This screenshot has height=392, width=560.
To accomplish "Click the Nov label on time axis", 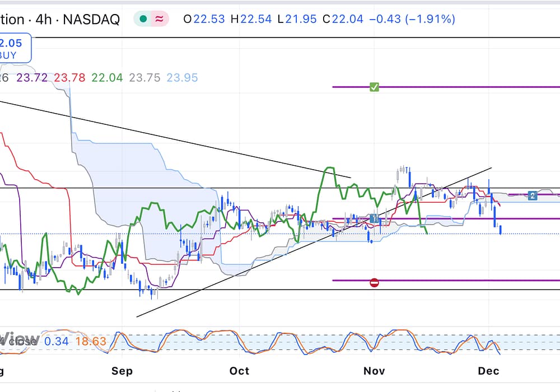I will [x=374, y=371].
